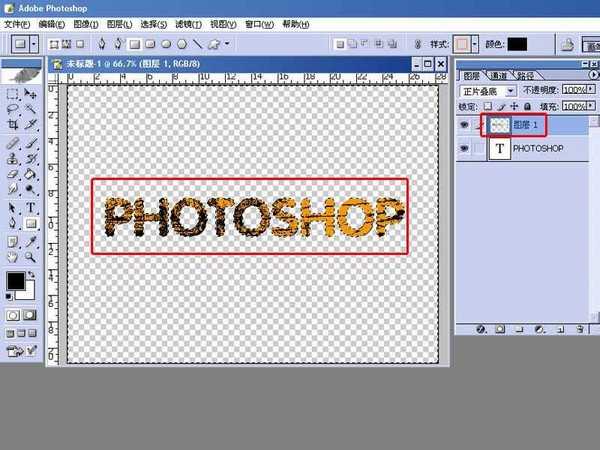
Task: Switch to the 通道 (Channels) tab
Action: click(x=497, y=75)
